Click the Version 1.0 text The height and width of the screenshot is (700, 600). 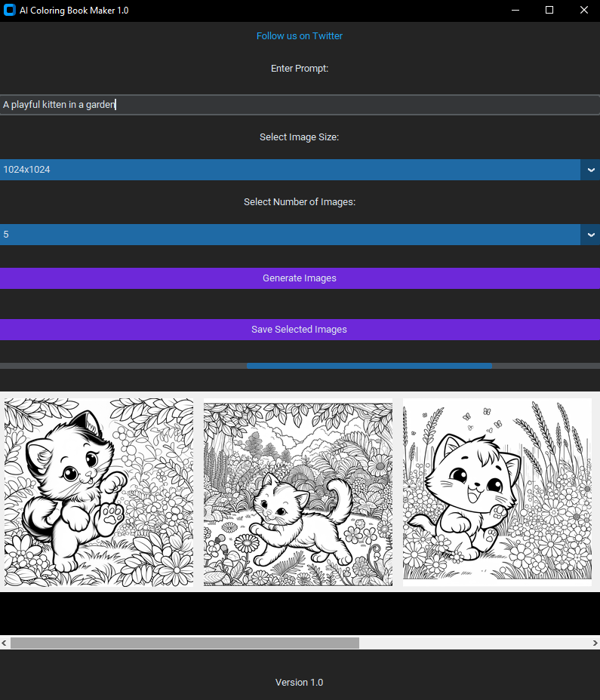tap(300, 682)
